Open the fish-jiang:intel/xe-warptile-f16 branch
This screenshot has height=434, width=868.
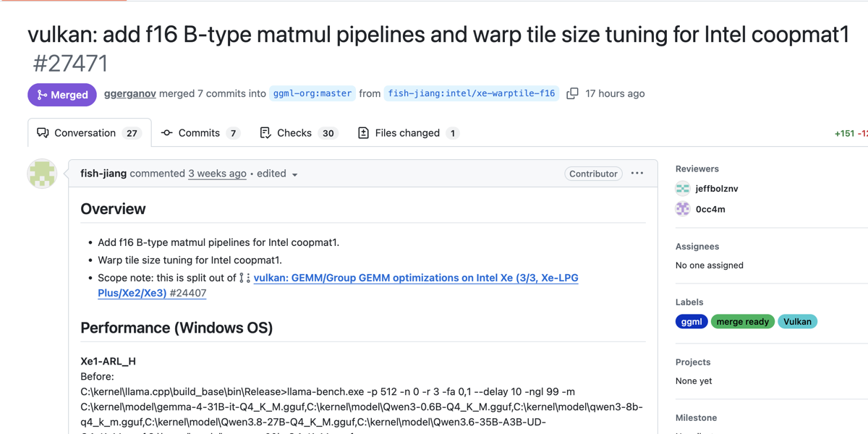click(472, 93)
